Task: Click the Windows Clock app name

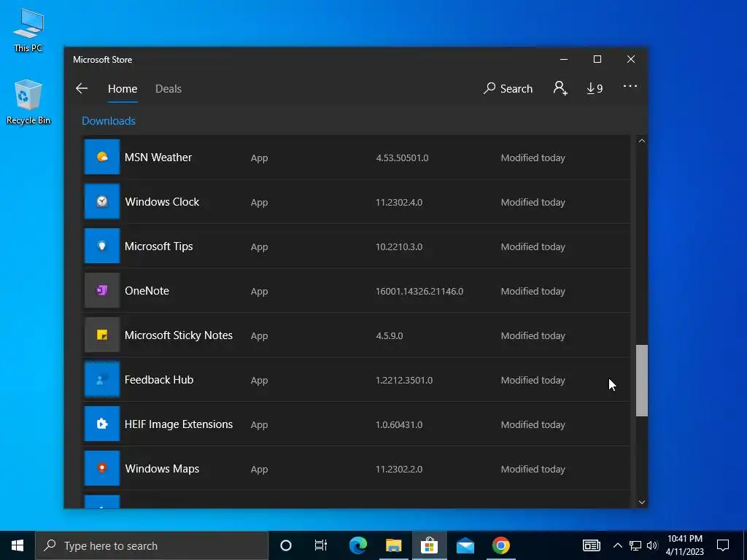Action: tap(162, 201)
